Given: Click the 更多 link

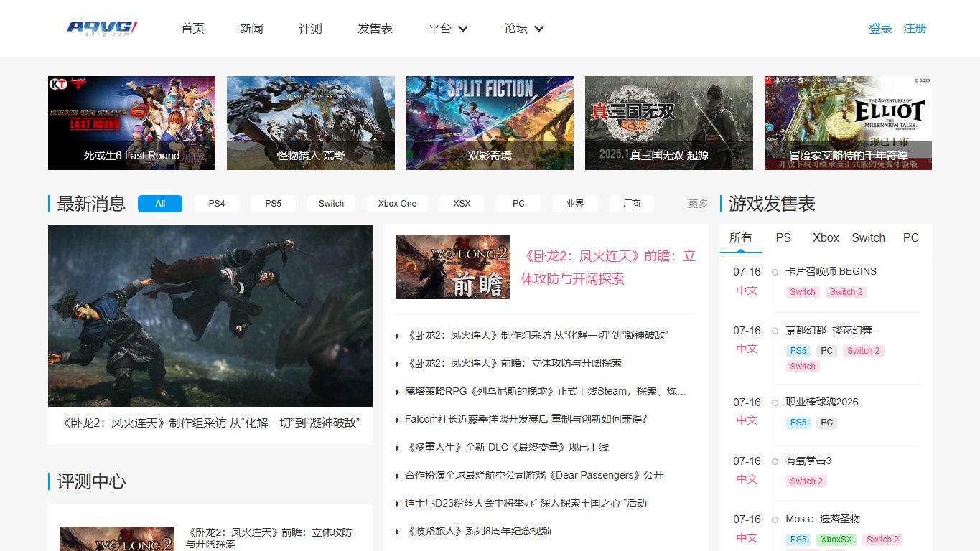Looking at the screenshot, I should click(698, 204).
